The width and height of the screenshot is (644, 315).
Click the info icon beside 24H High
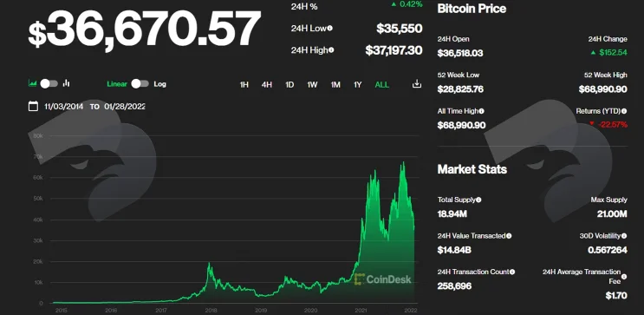[x=331, y=50]
